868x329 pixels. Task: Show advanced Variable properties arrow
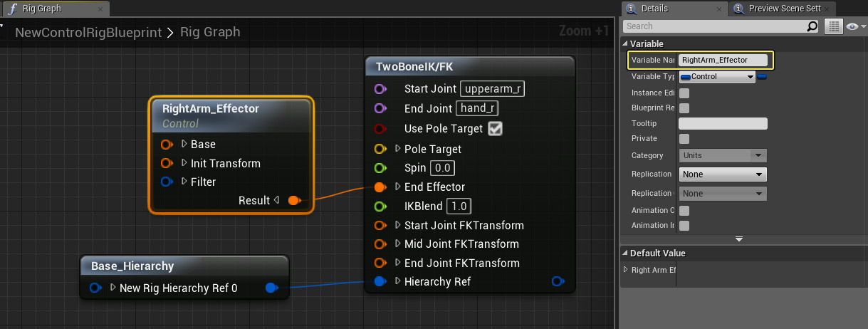click(739, 239)
